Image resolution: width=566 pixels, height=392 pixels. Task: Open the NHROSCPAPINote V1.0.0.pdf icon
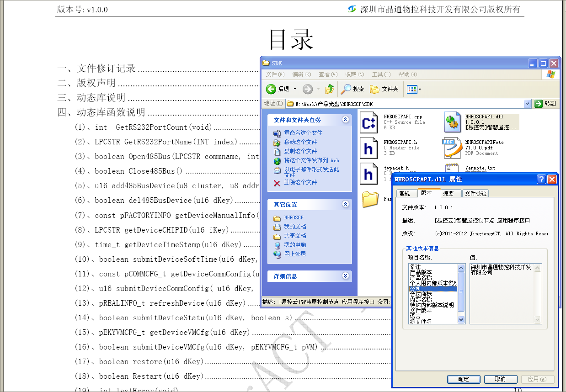452,148
